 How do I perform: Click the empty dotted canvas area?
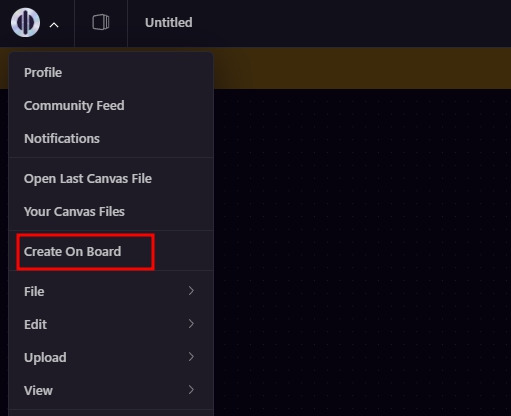point(362,252)
